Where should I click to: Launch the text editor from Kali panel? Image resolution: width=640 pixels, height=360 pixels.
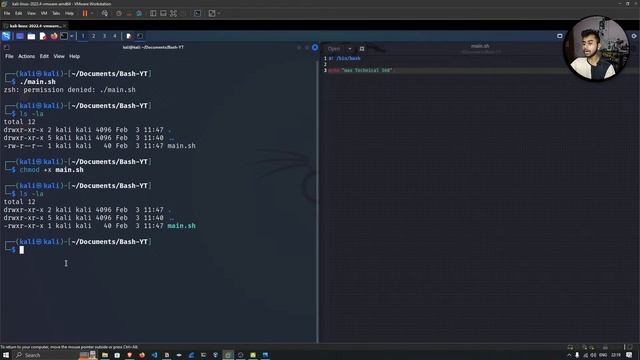tap(43, 36)
